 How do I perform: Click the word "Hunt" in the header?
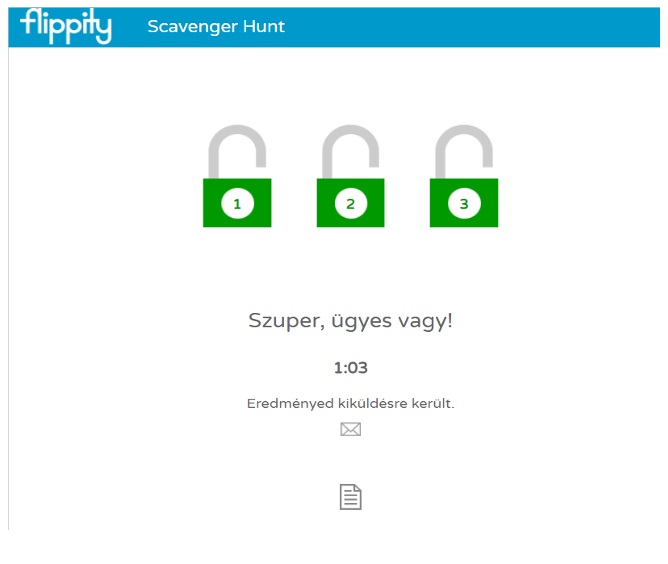[264, 26]
